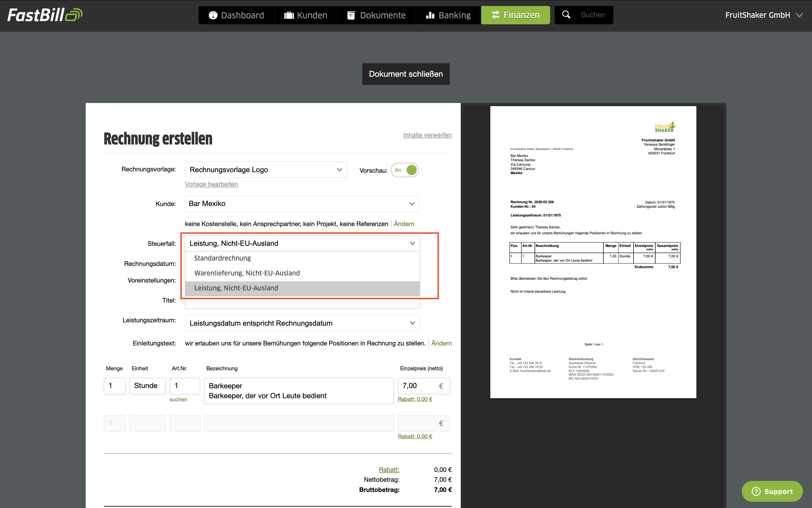
Task: Click the Einzelpreis field showing 7,00
Action: [424, 386]
